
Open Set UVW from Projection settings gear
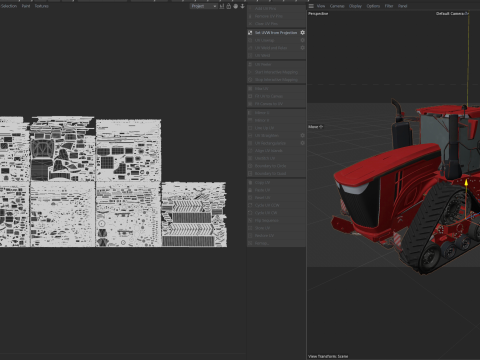(x=302, y=33)
